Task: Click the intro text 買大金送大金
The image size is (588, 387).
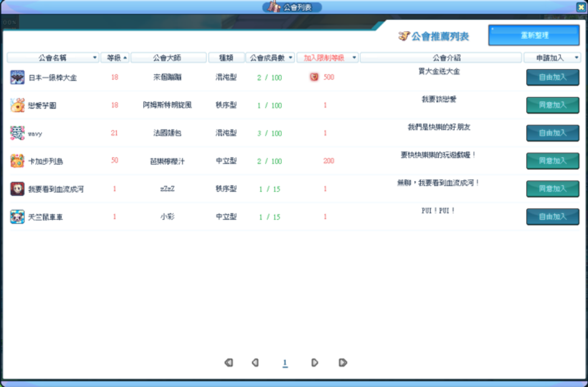Action: [439, 71]
